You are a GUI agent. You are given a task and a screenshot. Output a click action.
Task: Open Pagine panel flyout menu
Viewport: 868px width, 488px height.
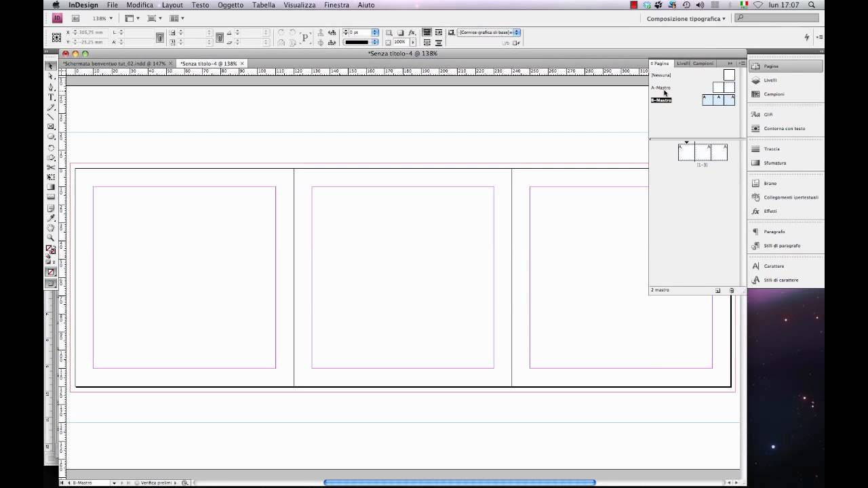(741, 63)
